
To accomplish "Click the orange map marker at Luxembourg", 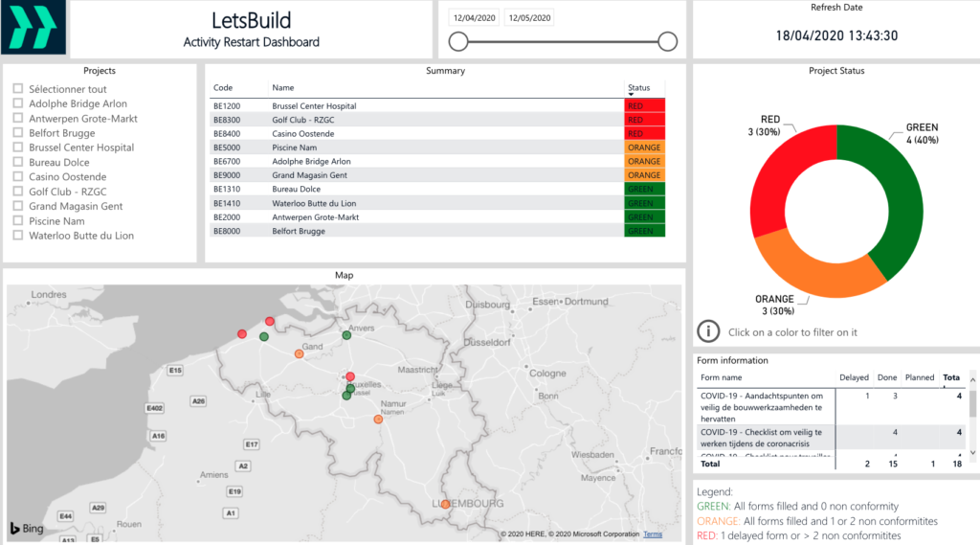I will point(445,504).
